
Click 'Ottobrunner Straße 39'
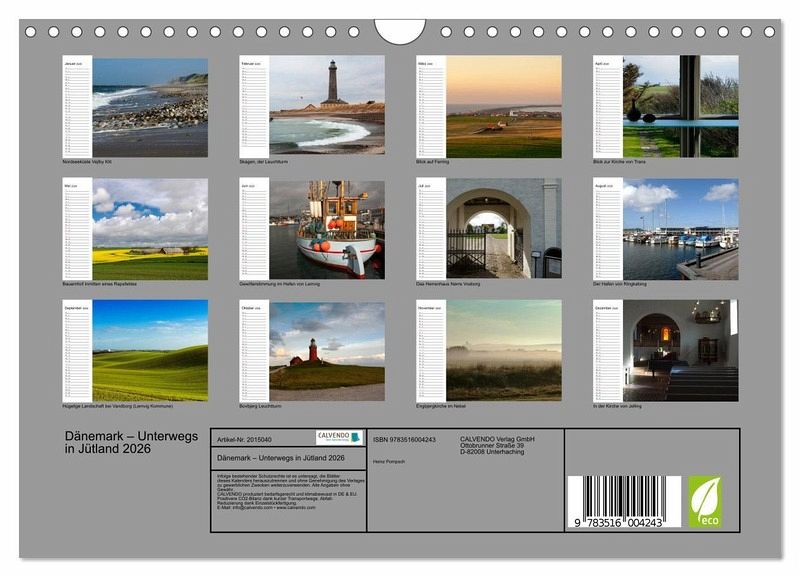coord(492,445)
